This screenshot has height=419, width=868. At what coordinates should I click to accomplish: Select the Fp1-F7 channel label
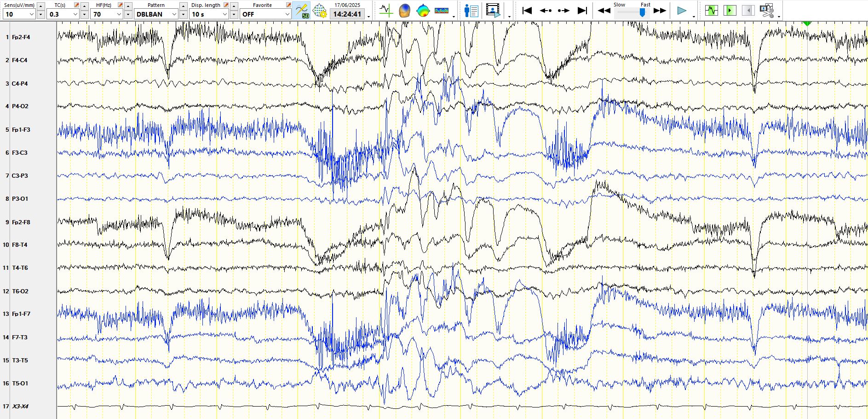point(21,314)
